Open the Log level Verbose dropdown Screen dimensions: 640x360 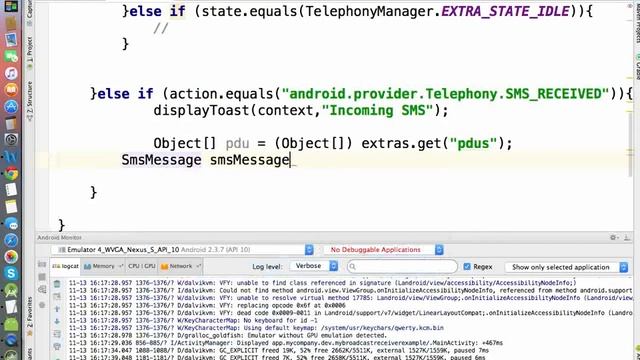coord(313,266)
